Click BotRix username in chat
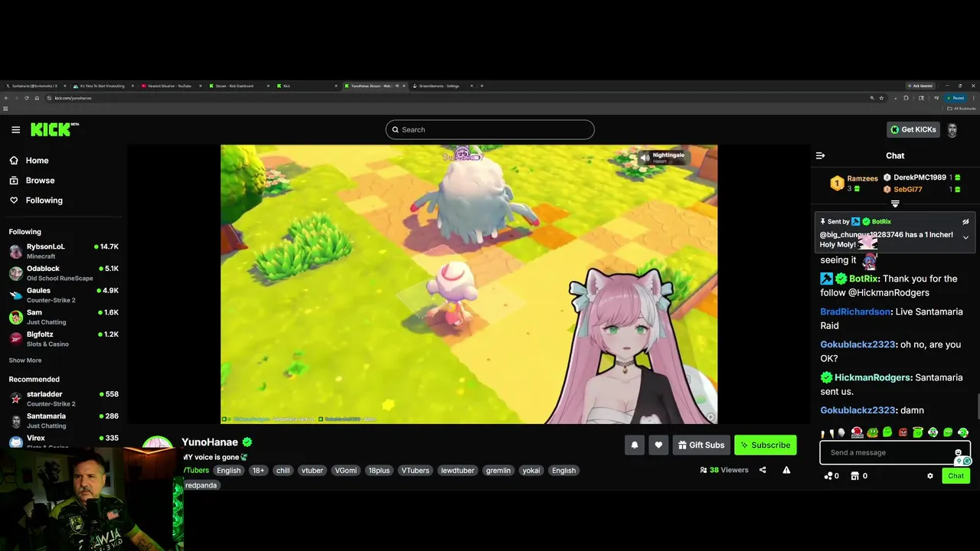Image resolution: width=980 pixels, height=551 pixels. point(864,279)
